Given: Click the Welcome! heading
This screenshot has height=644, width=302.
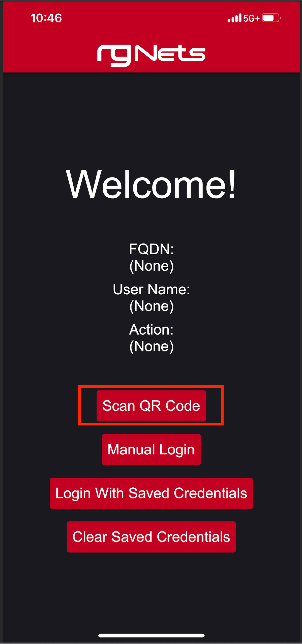Looking at the screenshot, I should point(151,184).
